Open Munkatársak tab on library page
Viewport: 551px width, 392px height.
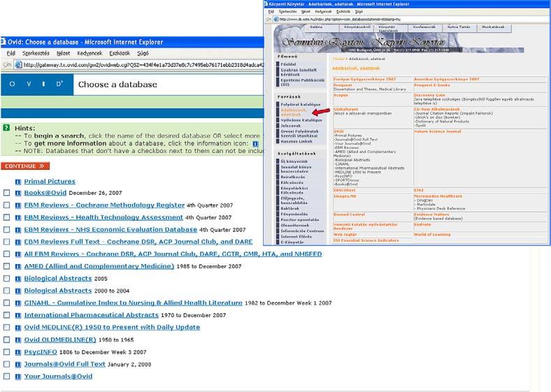pyautogui.click(x=493, y=27)
